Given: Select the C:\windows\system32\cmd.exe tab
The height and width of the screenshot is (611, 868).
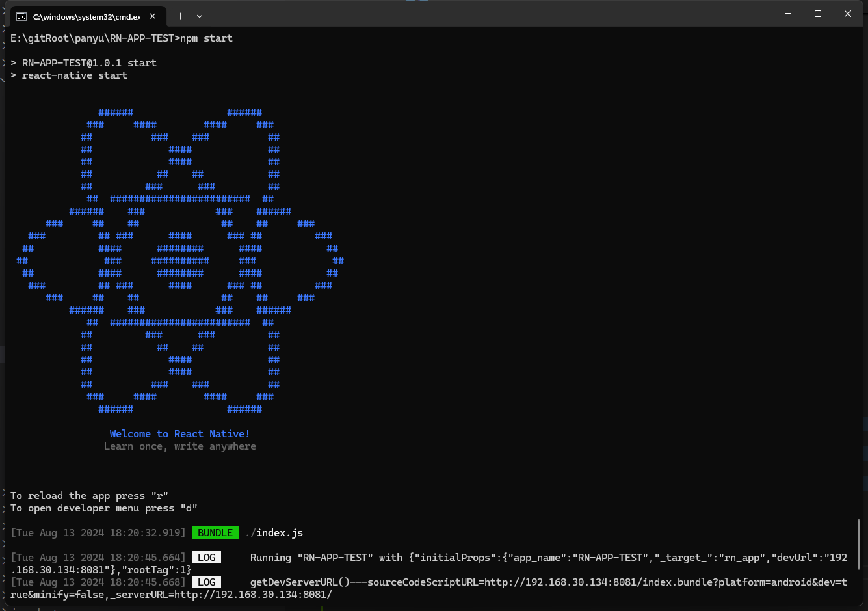Looking at the screenshot, I should (86, 16).
